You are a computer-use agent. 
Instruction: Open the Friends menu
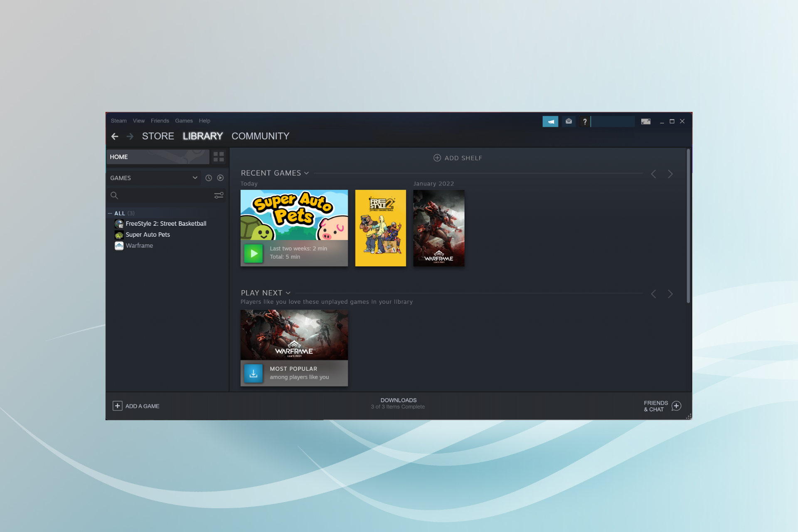(160, 121)
